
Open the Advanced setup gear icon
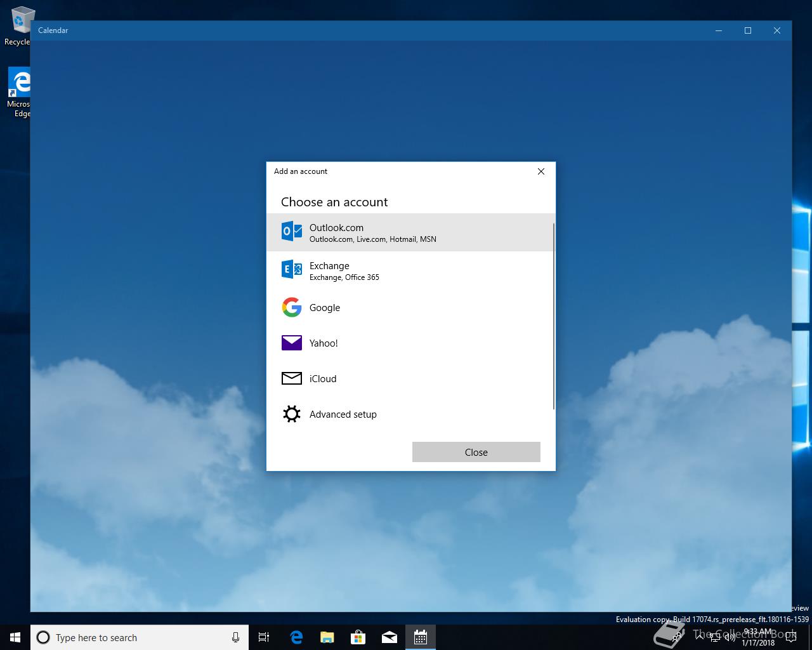[x=292, y=414]
